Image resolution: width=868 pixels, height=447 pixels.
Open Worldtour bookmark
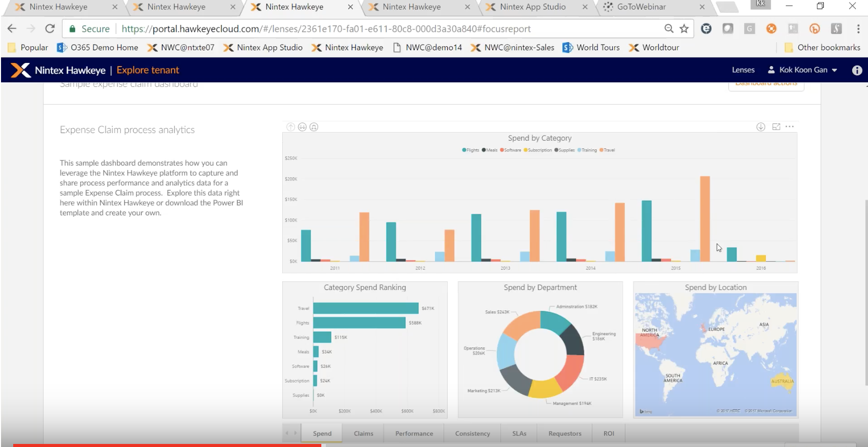(654, 47)
